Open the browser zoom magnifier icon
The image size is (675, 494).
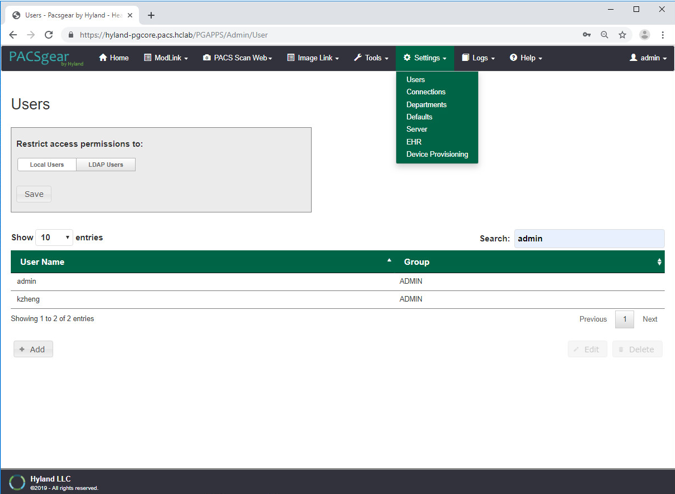click(604, 35)
